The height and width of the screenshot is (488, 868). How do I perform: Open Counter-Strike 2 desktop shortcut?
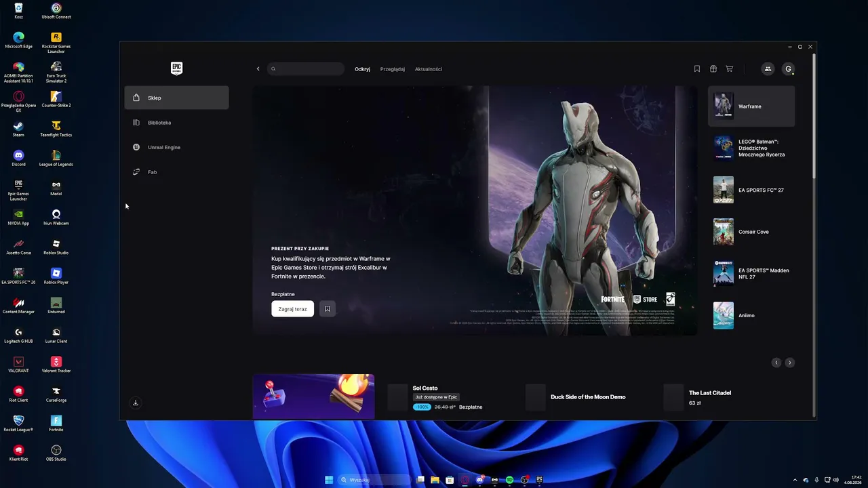coord(56,100)
